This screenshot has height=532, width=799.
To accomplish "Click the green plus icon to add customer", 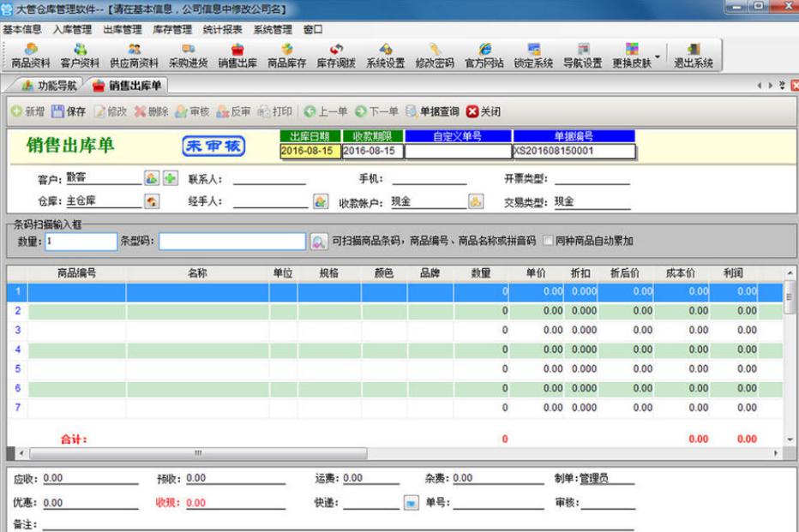I will (x=171, y=179).
